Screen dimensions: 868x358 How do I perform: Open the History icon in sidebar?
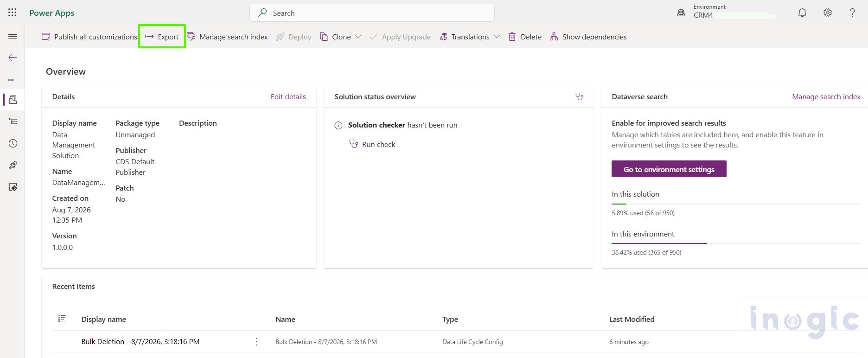point(13,143)
